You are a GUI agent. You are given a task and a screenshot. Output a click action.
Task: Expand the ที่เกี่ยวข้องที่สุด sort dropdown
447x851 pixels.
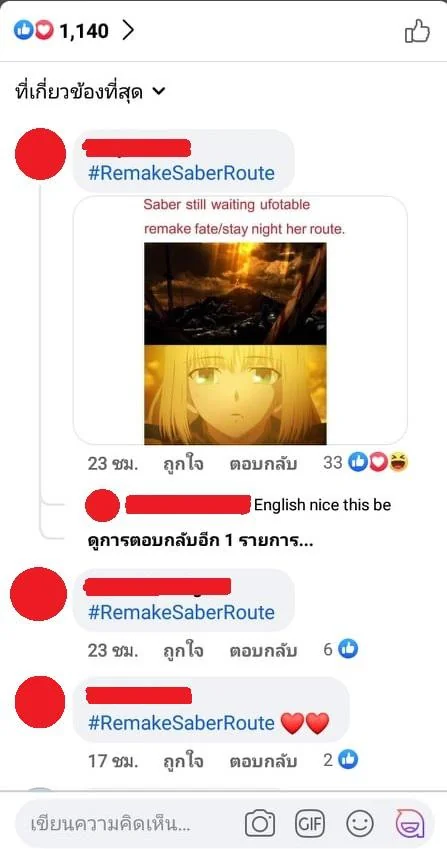(x=90, y=92)
